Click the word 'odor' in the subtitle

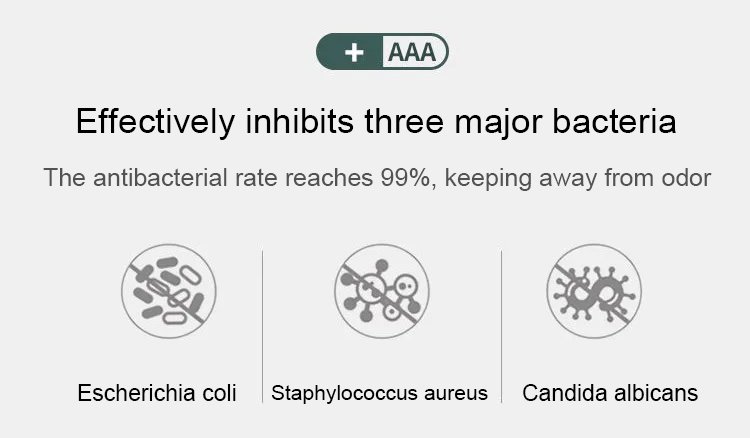pos(685,179)
